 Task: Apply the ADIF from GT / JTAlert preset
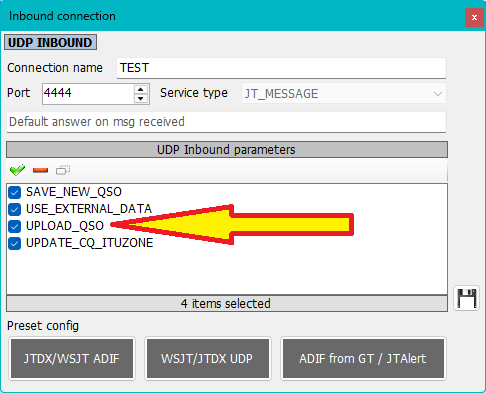[x=363, y=359]
